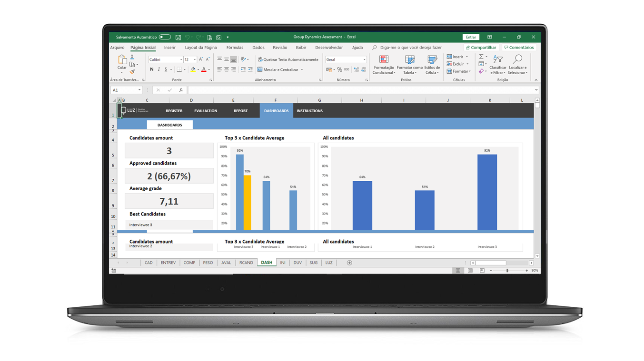Apply bold formatting with the N icon
The width and height of the screenshot is (644, 361).
click(152, 69)
